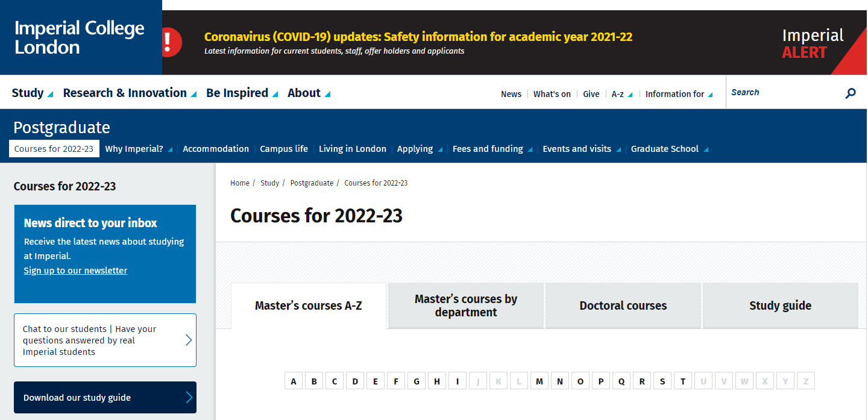Jump to courses starting with M
The image size is (868, 420).
coord(539,381)
